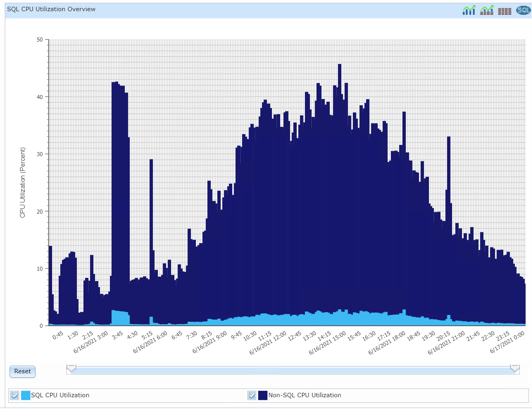Click the left range slider handle
Screen dimensions: 532x410
point(72,368)
